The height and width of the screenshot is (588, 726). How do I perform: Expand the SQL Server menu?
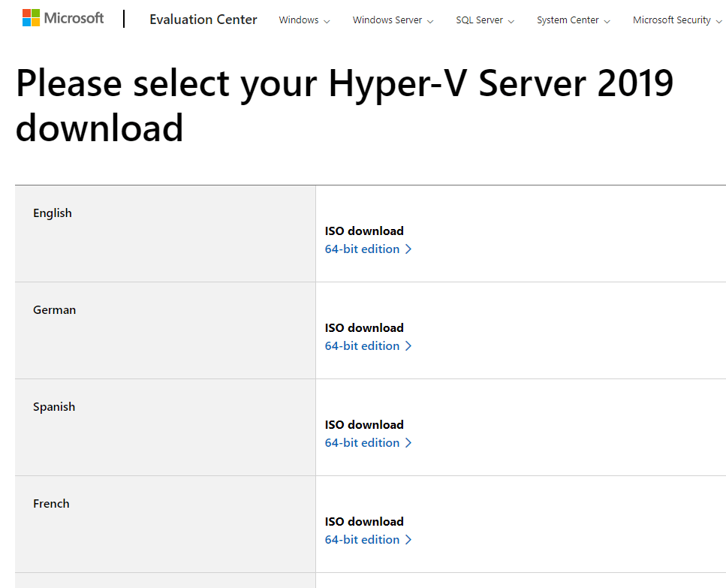tap(485, 20)
